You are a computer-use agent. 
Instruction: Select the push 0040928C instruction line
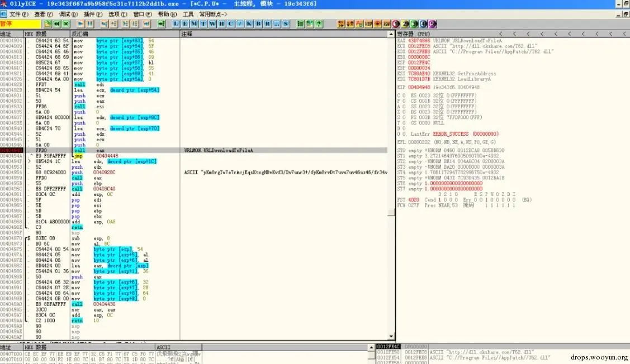point(193,172)
